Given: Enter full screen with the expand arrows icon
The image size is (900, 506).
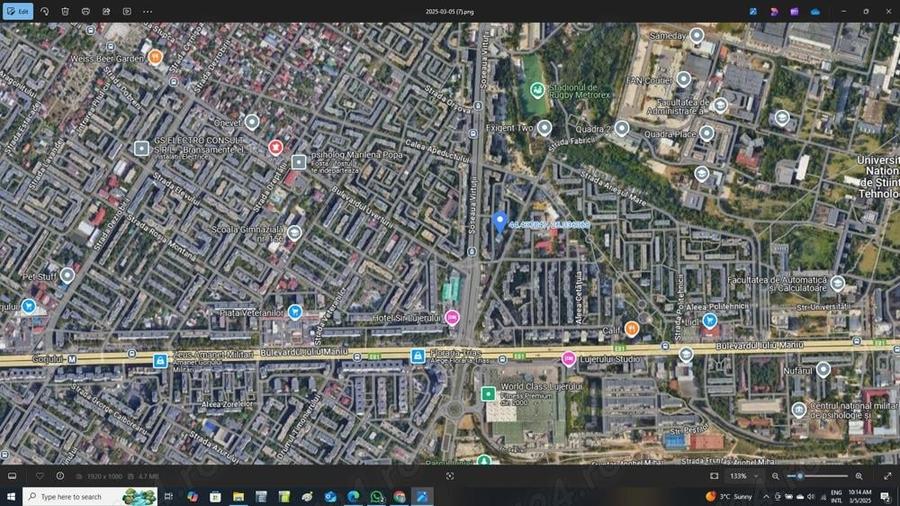Looking at the screenshot, I should 888,476.
